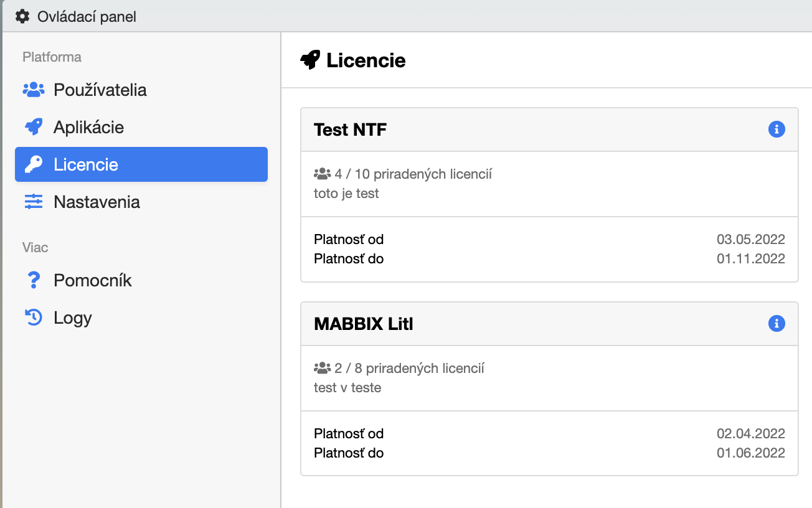Image resolution: width=812 pixels, height=508 pixels.
Task: Click the "toto je test" description
Action: click(346, 194)
